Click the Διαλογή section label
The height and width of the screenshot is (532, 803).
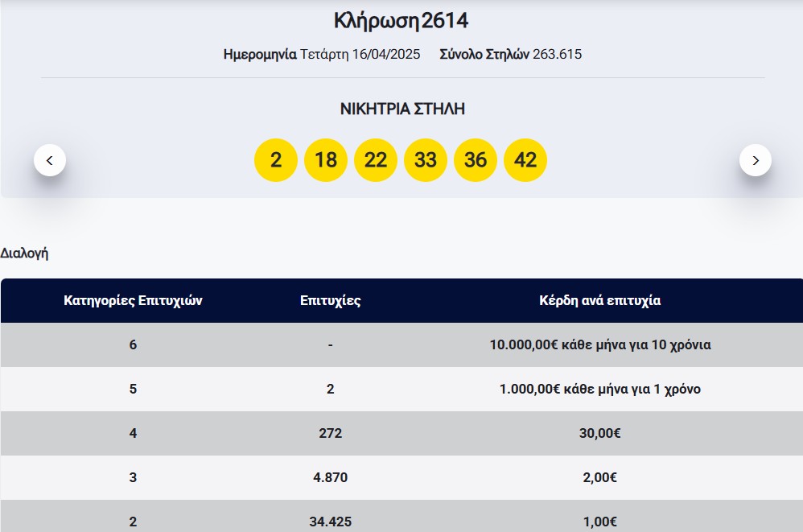[25, 253]
